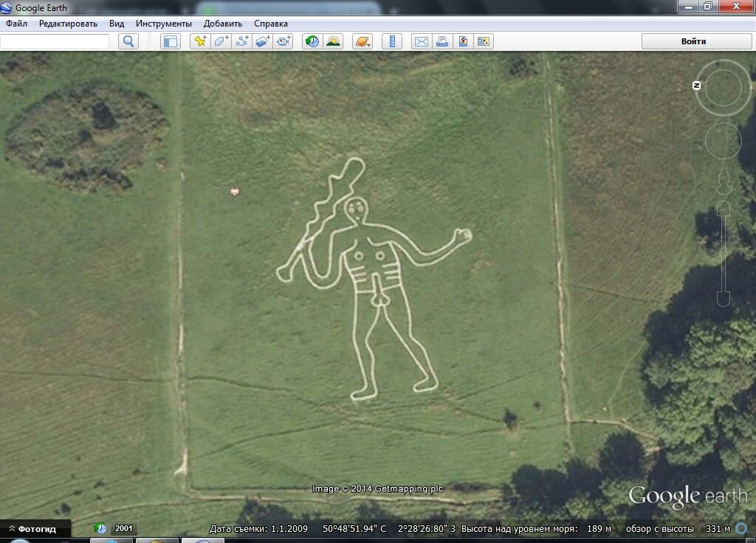This screenshot has height=543, width=756.
Task: Open the planet switcher dropdown
Action: (362, 41)
